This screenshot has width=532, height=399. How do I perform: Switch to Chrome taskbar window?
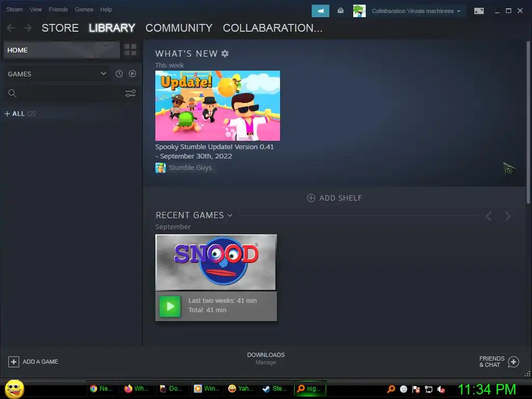(102, 389)
